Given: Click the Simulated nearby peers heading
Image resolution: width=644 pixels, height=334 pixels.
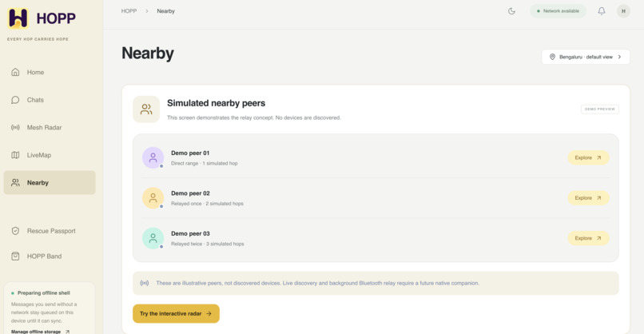Looking at the screenshot, I should click(x=216, y=103).
